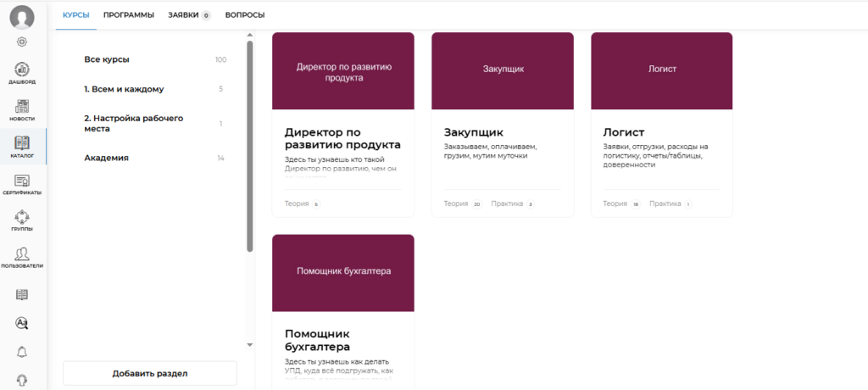Click Теория count on the Директор card
The width and height of the screenshot is (868, 390).
[303, 203]
